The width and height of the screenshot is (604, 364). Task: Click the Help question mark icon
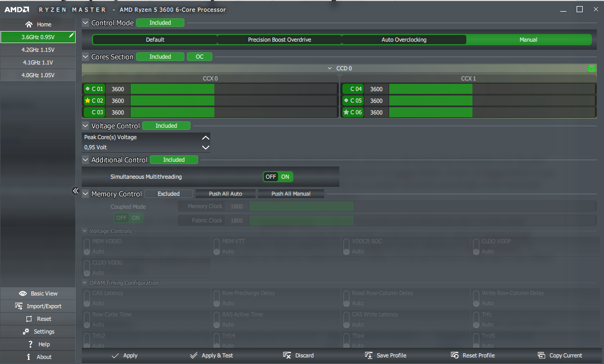point(30,344)
